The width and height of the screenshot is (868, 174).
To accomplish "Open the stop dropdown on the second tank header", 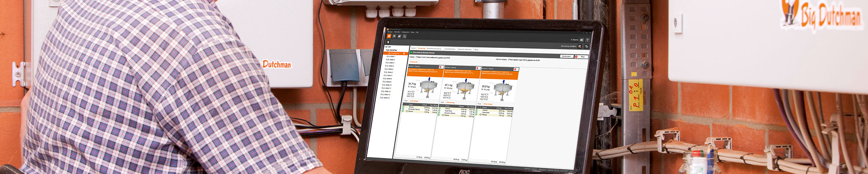I will coord(478,68).
